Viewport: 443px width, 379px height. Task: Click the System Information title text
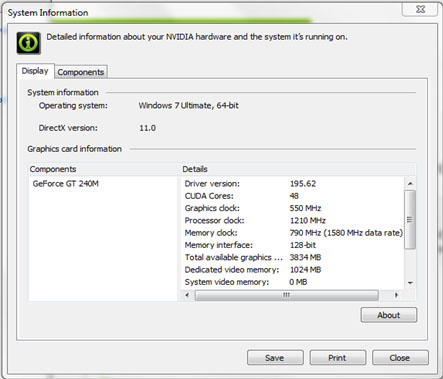coord(48,13)
